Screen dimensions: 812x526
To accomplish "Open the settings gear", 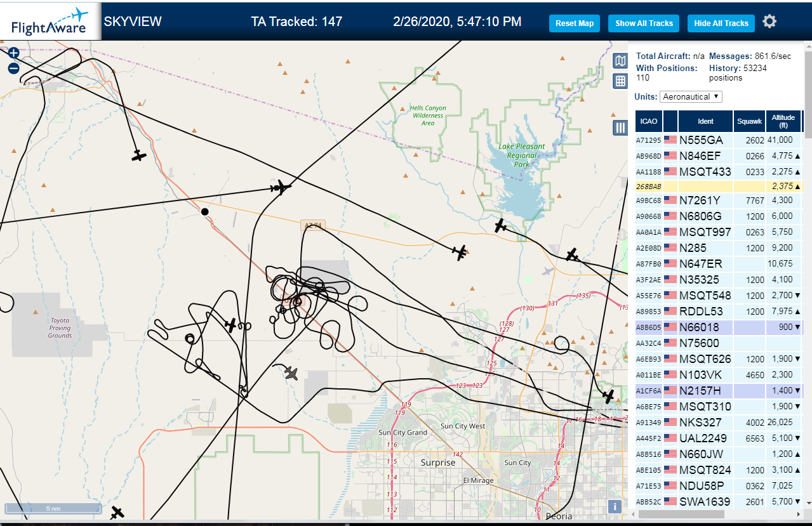I will 769,22.
